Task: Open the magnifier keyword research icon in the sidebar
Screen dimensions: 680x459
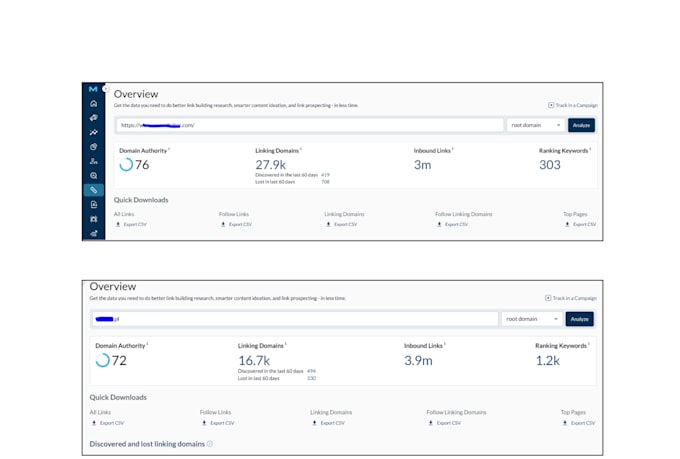Action: coord(94,176)
